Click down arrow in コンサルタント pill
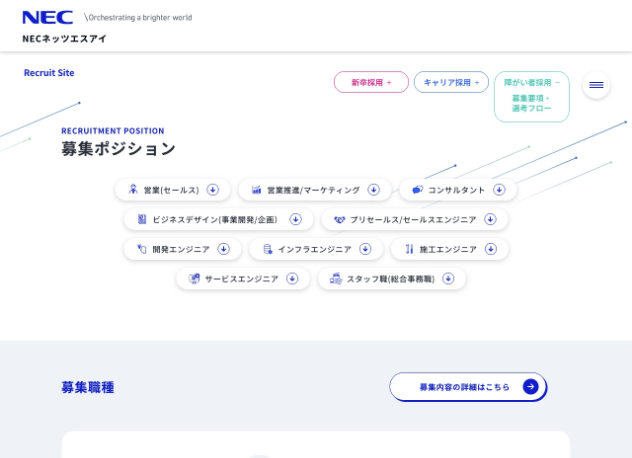This screenshot has height=458, width=632. tap(499, 189)
